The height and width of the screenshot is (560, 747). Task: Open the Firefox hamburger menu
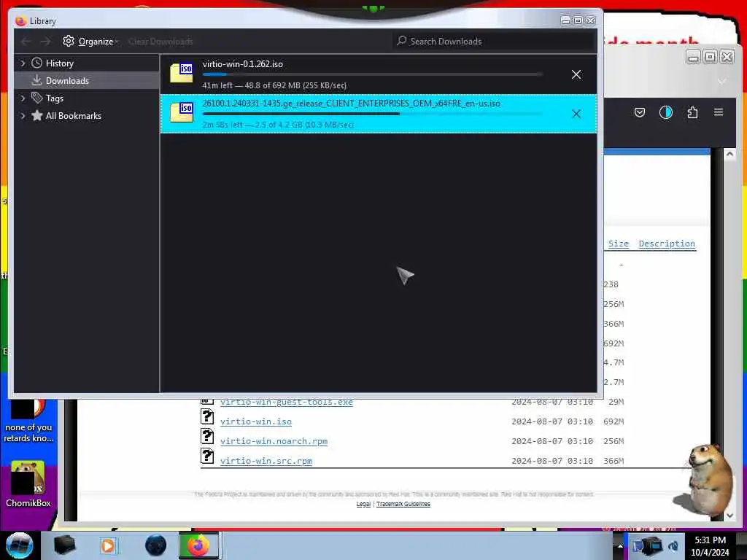coord(719,112)
